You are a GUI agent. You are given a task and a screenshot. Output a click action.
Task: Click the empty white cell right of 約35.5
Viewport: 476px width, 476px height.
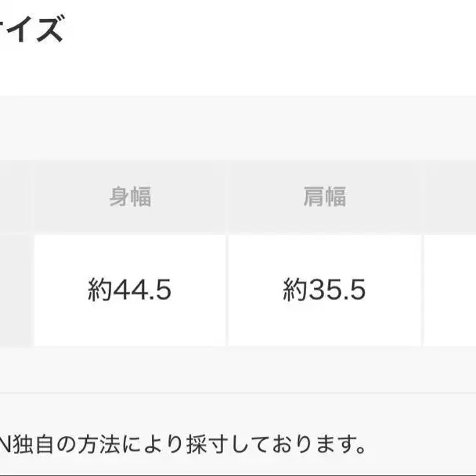450,290
